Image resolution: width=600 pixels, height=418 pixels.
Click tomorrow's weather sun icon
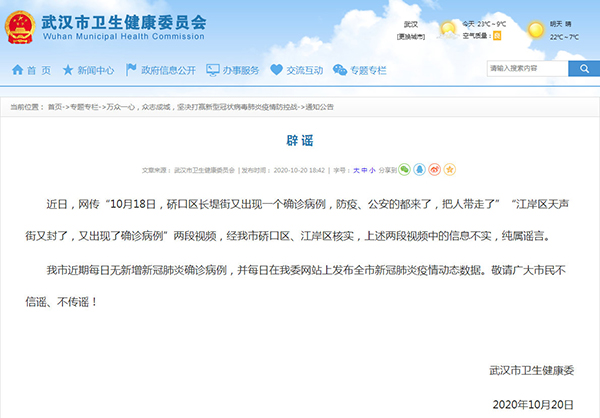[x=536, y=30]
